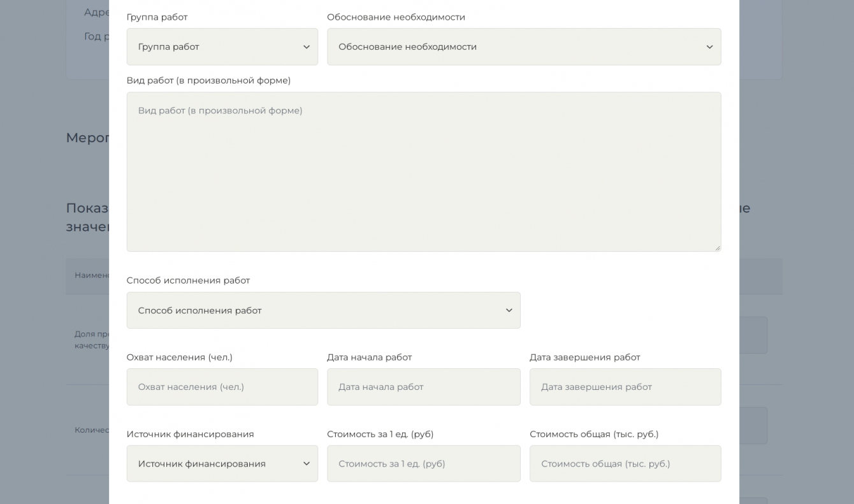
Task: Expand the Обоснование необходимости dropdown
Action: [x=523, y=47]
